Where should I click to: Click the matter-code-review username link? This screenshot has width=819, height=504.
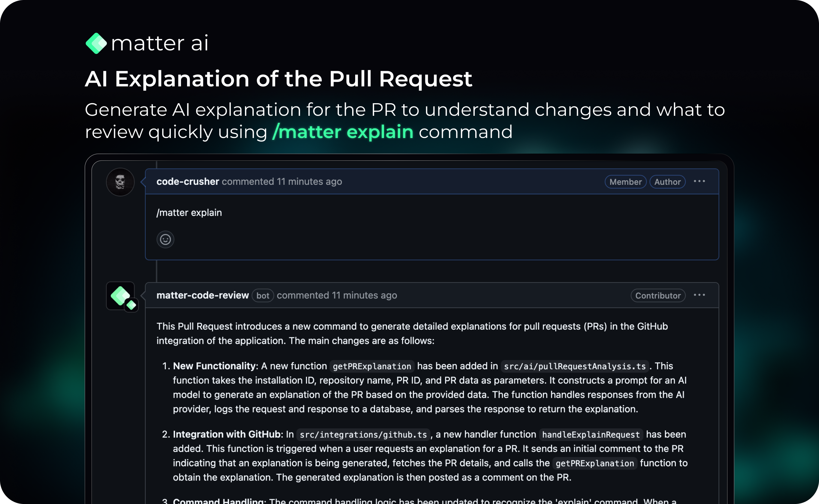(202, 295)
